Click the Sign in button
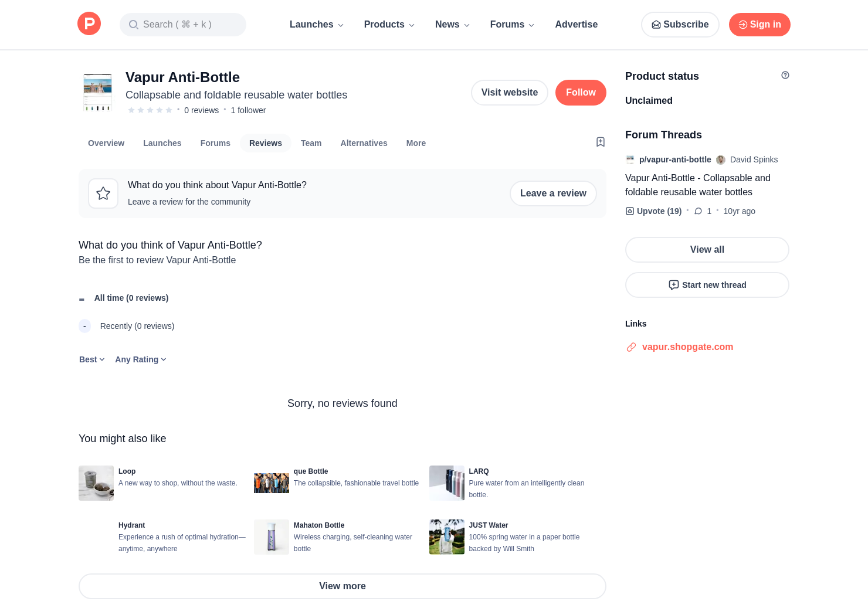The width and height of the screenshot is (868, 608). click(759, 25)
